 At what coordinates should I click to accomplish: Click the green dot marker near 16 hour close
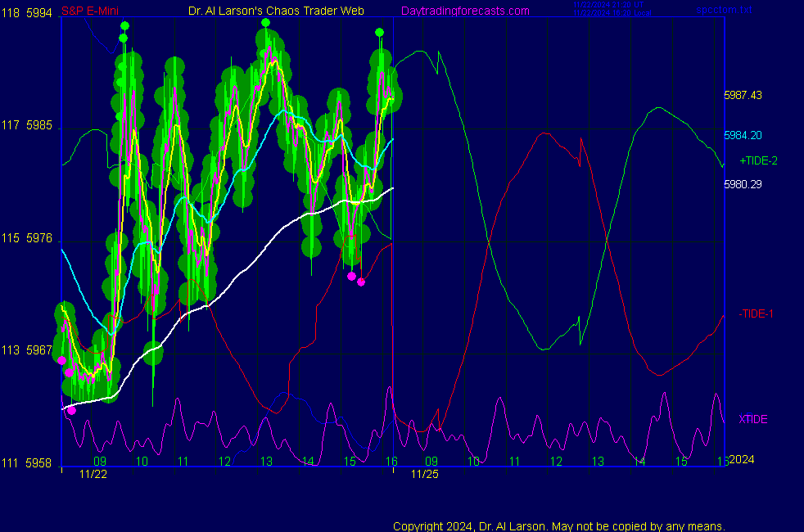tap(379, 32)
